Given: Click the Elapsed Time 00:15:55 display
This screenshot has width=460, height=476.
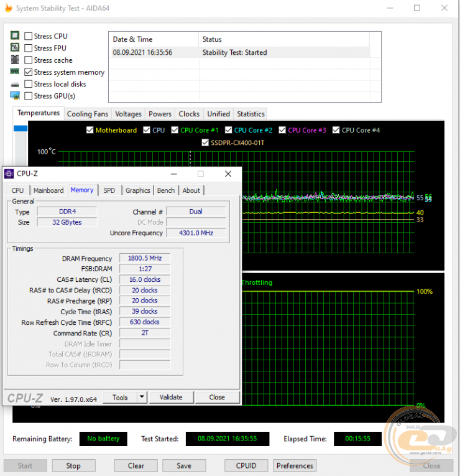Looking at the screenshot, I should pos(357,439).
